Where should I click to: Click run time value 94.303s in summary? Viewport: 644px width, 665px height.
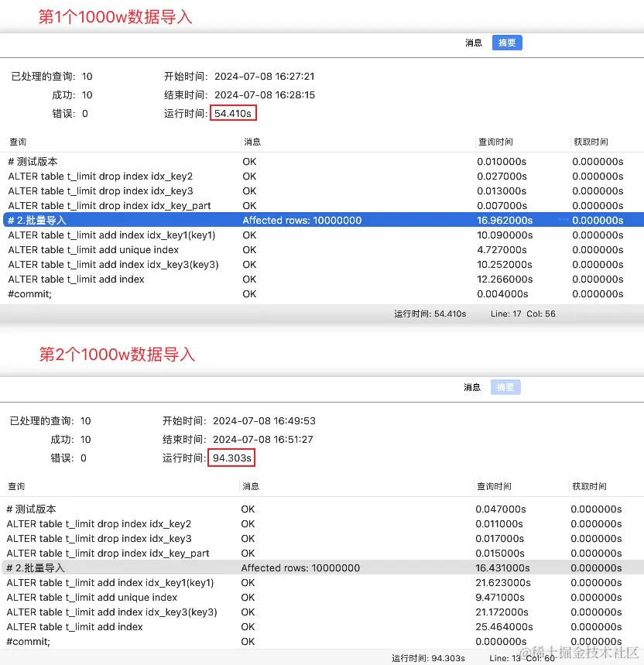coord(232,458)
